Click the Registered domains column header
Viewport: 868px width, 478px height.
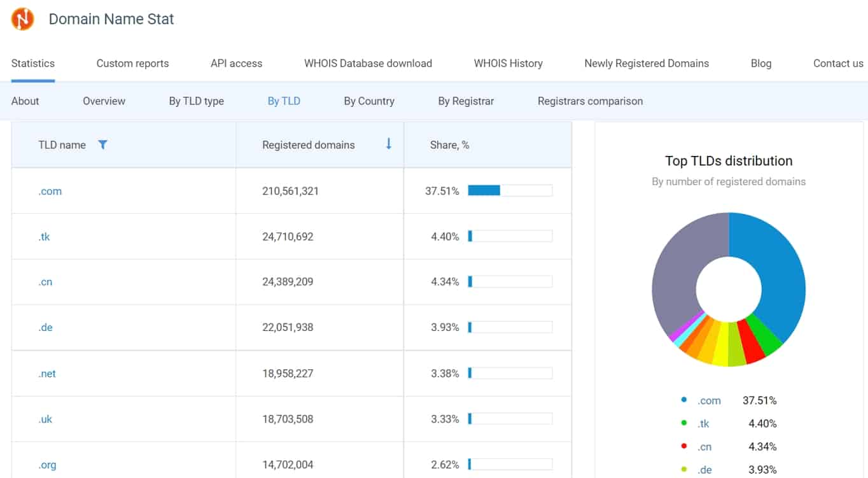pos(309,145)
